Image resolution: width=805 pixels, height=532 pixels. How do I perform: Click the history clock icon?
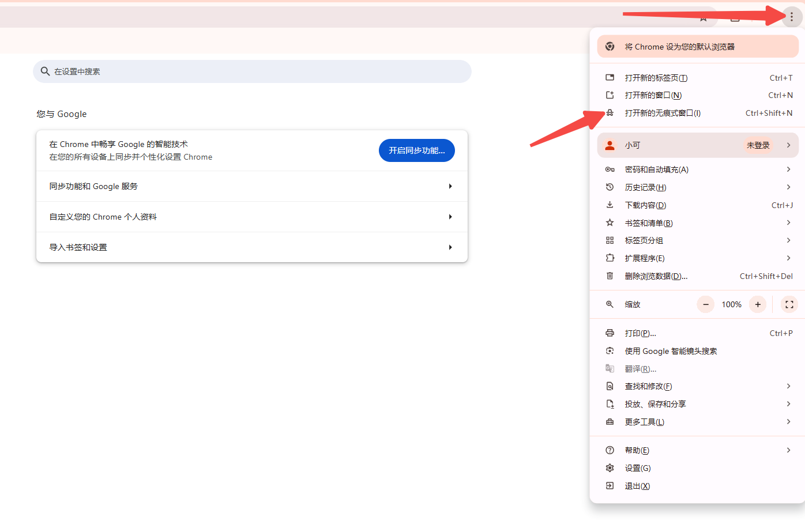point(610,187)
